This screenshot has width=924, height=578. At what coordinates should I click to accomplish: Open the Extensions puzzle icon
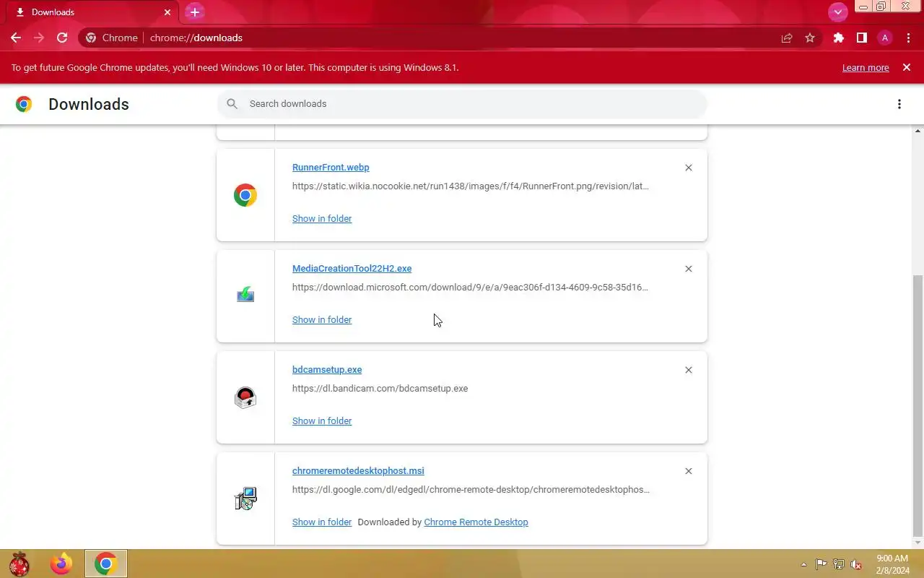(838, 38)
